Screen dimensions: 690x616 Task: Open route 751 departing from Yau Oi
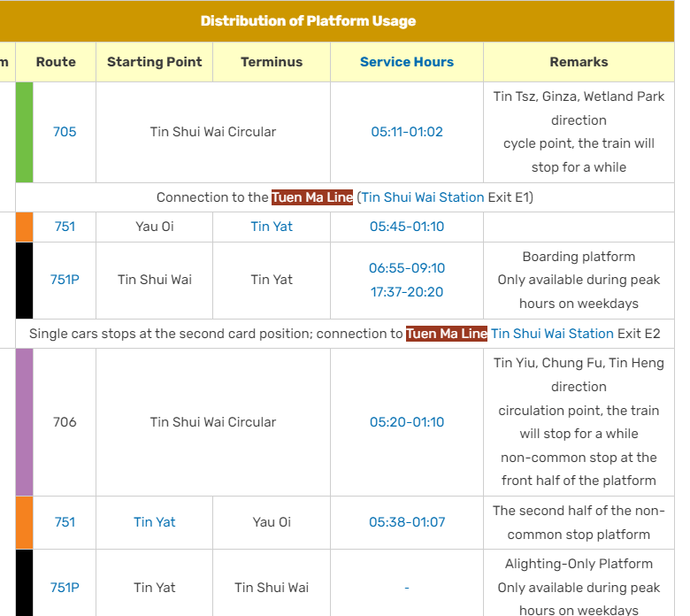(65, 227)
